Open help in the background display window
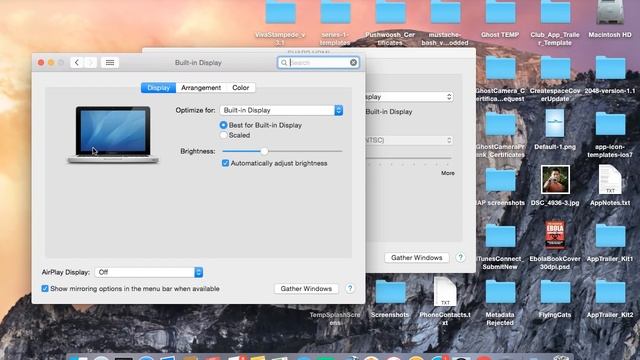This screenshot has width=640, height=360. point(460,257)
